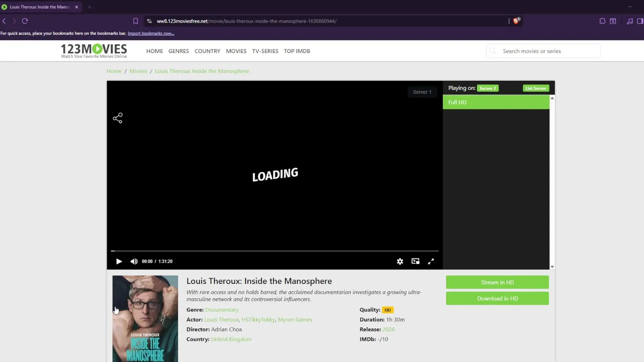Image resolution: width=644 pixels, height=362 pixels.
Task: Open the browser music note icon
Action: pos(629,21)
